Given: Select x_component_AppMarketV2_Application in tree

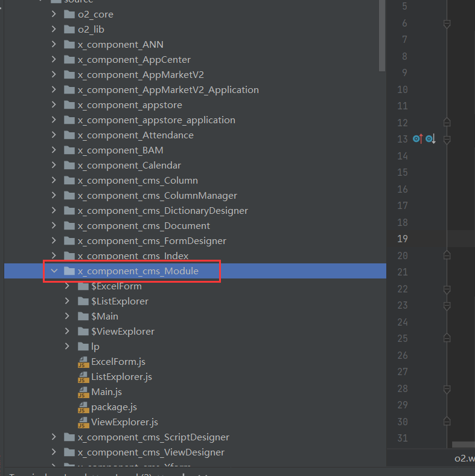Looking at the screenshot, I should click(168, 90).
